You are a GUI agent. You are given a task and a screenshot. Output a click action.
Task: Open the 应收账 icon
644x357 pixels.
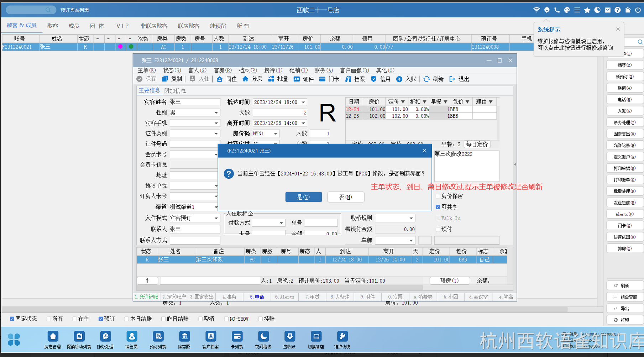pos(289,340)
